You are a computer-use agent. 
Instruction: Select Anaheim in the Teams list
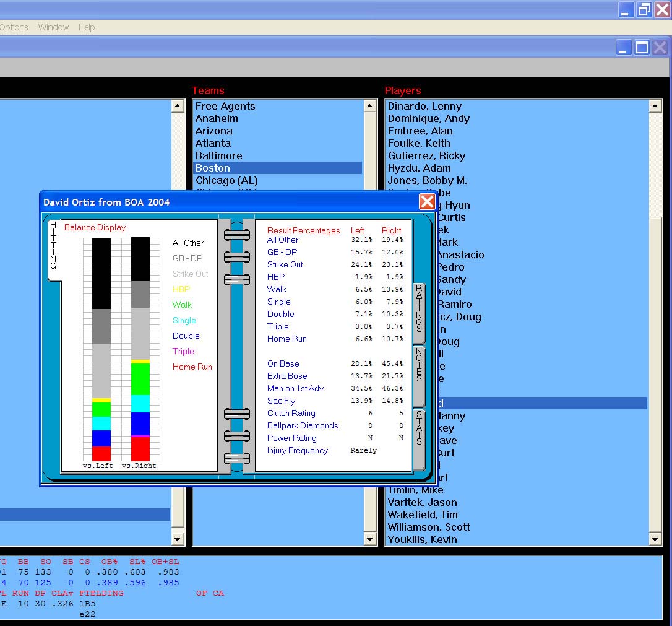coord(277,118)
